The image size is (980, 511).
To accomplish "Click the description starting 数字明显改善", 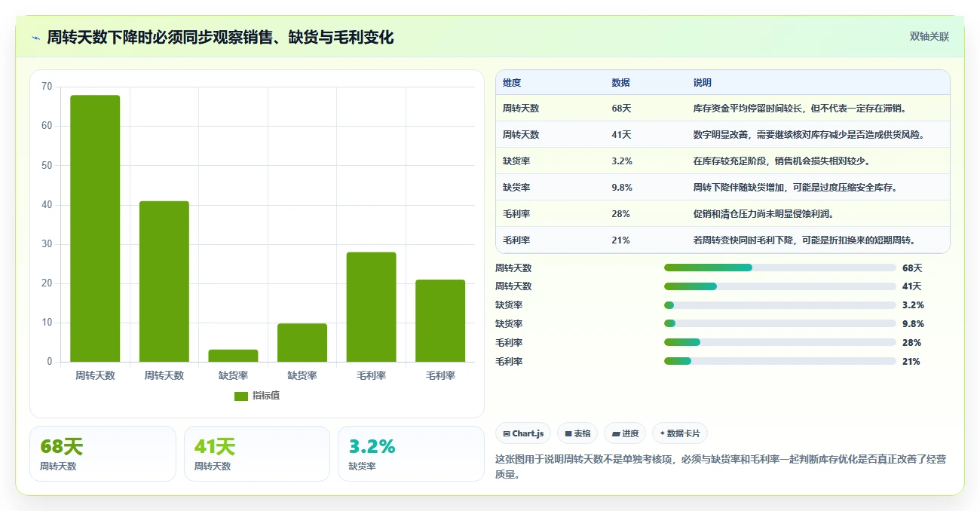I will pos(809,135).
